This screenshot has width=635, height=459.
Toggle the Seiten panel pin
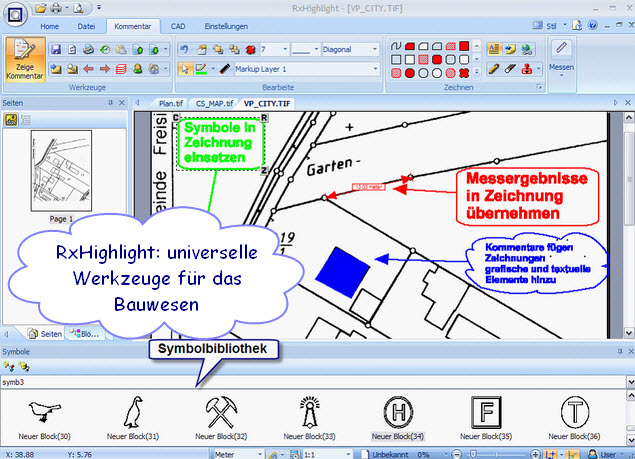[110, 102]
